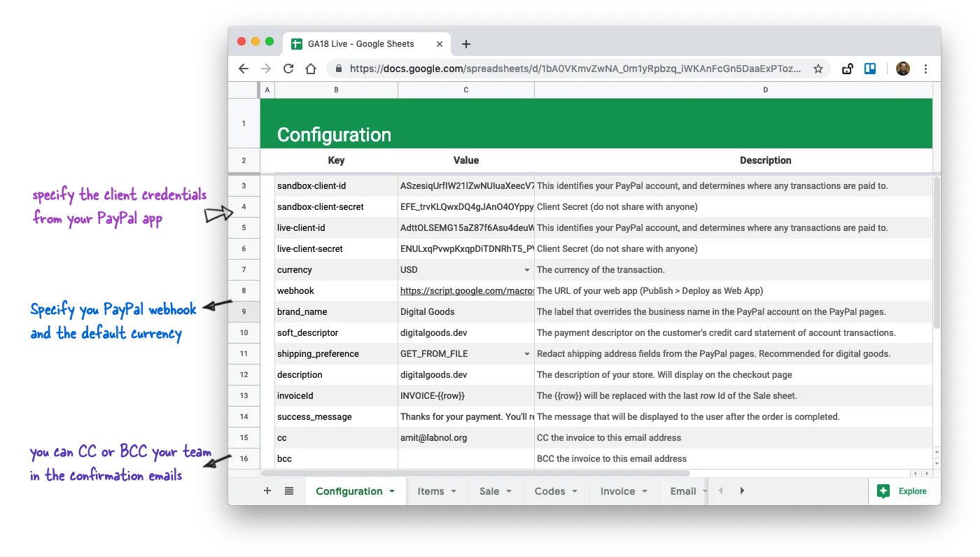Click the Explore button

[x=904, y=491]
